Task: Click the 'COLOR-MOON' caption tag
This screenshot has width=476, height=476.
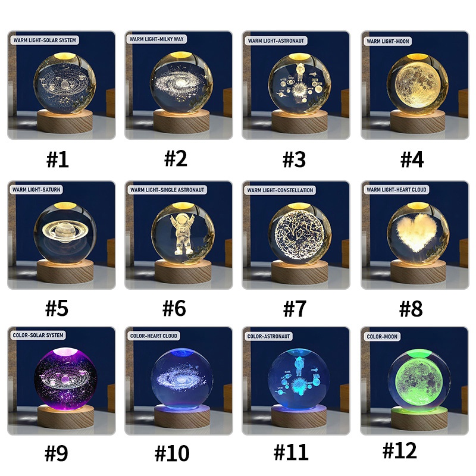Action: click(x=382, y=336)
